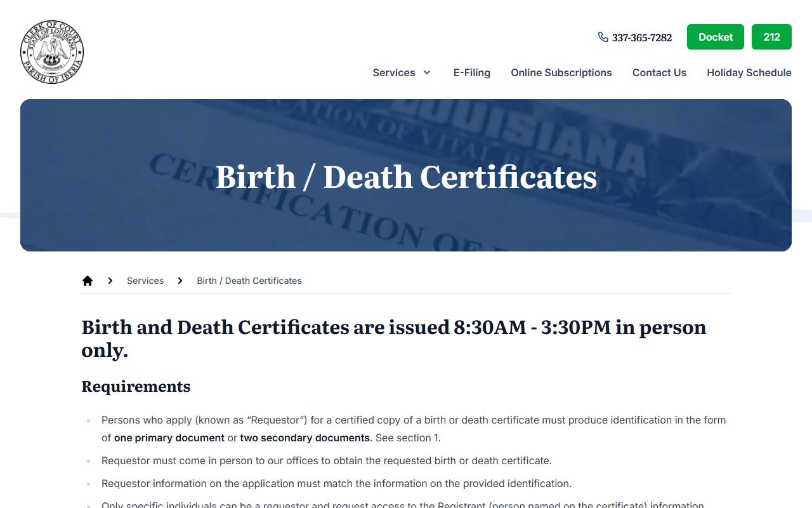Viewport: 812px width, 508px height.
Task: Click the bold 'one primary document' text
Action: pos(169,438)
